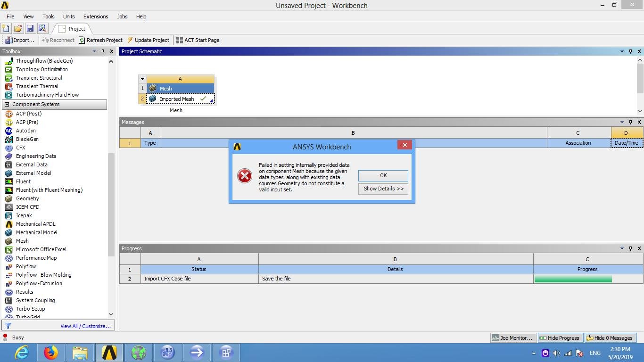This screenshot has height=362, width=644.
Task: Select the ACP (Post) icon in Toolbox
Action: (x=8, y=114)
